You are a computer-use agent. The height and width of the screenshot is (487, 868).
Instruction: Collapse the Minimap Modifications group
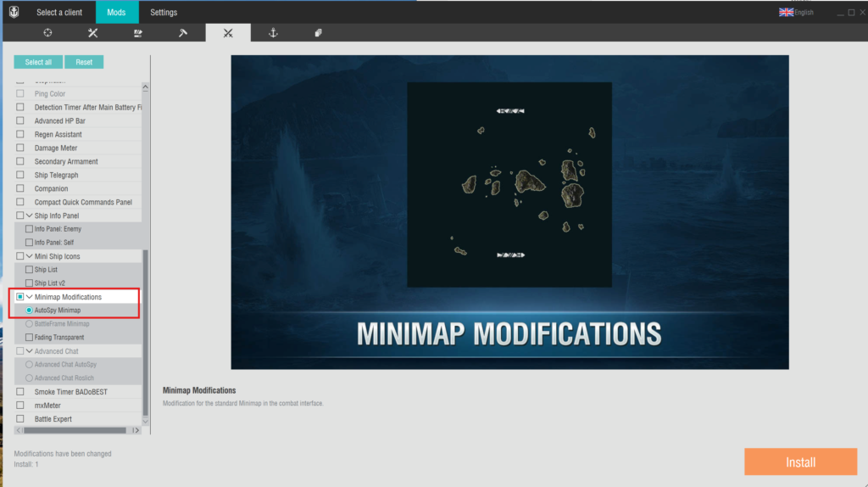point(30,297)
